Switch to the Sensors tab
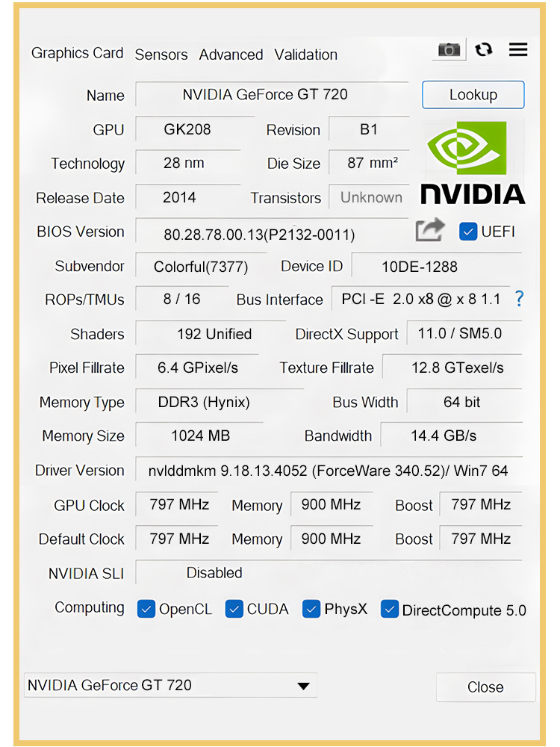Image resolution: width=560 pixels, height=747 pixels. [161, 55]
